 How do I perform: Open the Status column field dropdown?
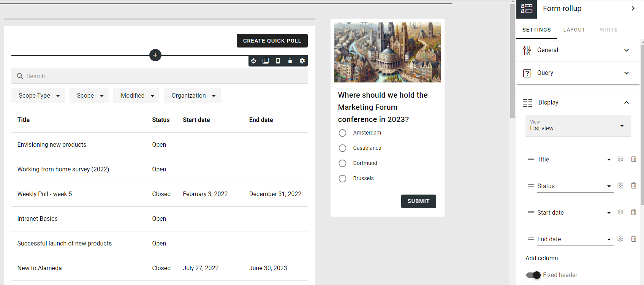(x=575, y=186)
